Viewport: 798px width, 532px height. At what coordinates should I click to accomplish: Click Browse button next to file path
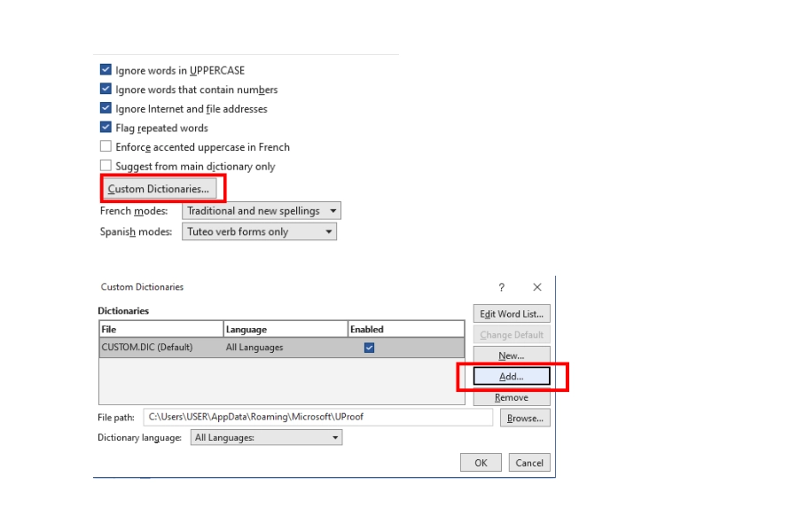pos(525,418)
